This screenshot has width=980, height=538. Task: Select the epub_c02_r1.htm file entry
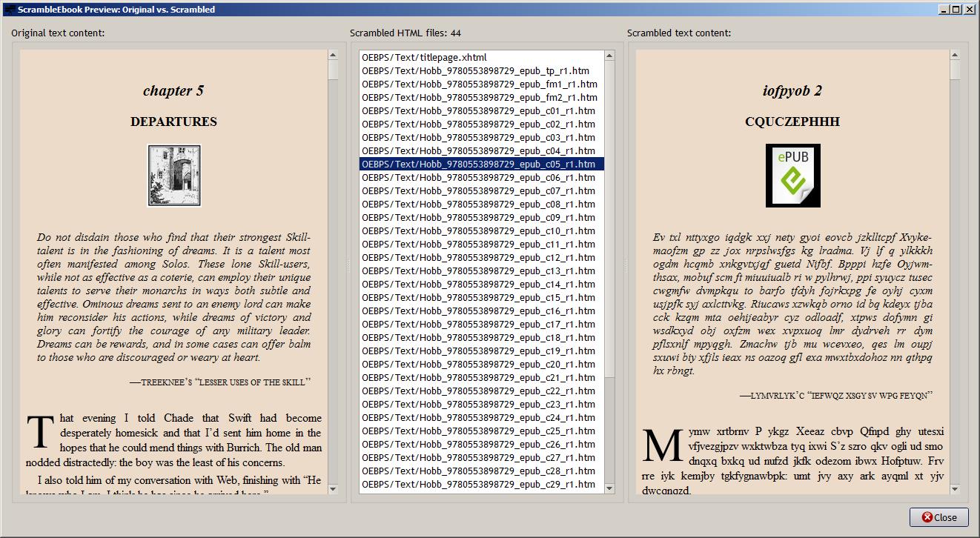click(482, 124)
